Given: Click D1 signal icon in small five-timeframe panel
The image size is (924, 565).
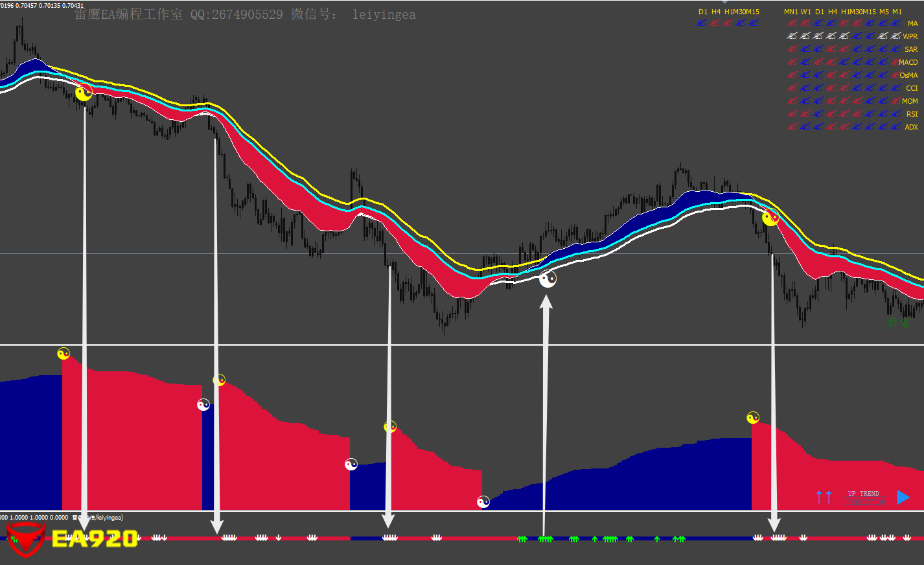Looking at the screenshot, I should (702, 23).
